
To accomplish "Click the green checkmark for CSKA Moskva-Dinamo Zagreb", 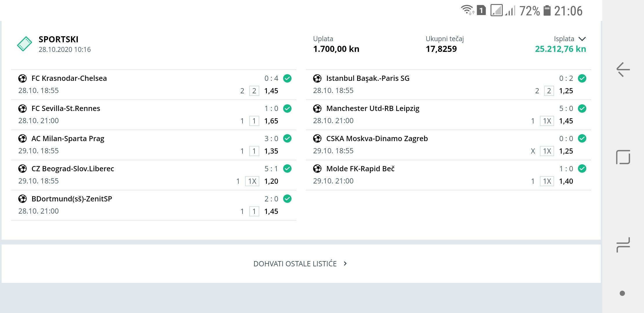I will coord(582,139).
